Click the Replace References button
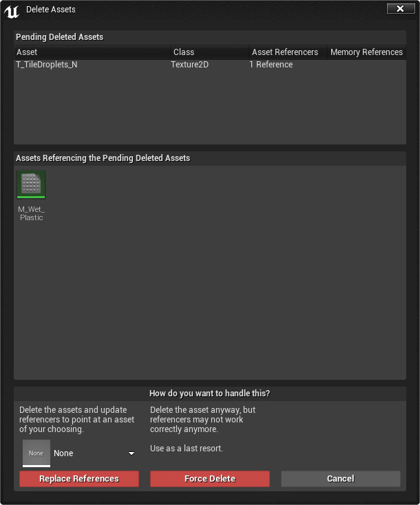420x505 pixels. coord(79,479)
